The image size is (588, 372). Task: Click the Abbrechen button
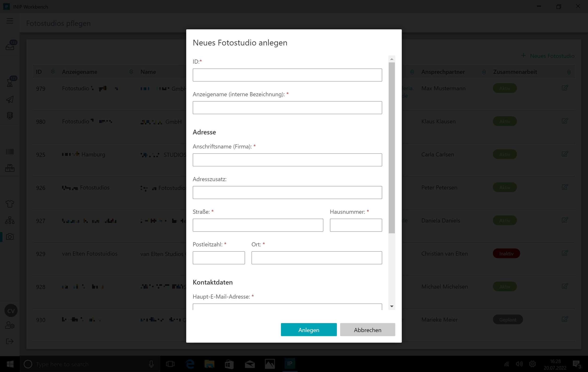[367, 330]
